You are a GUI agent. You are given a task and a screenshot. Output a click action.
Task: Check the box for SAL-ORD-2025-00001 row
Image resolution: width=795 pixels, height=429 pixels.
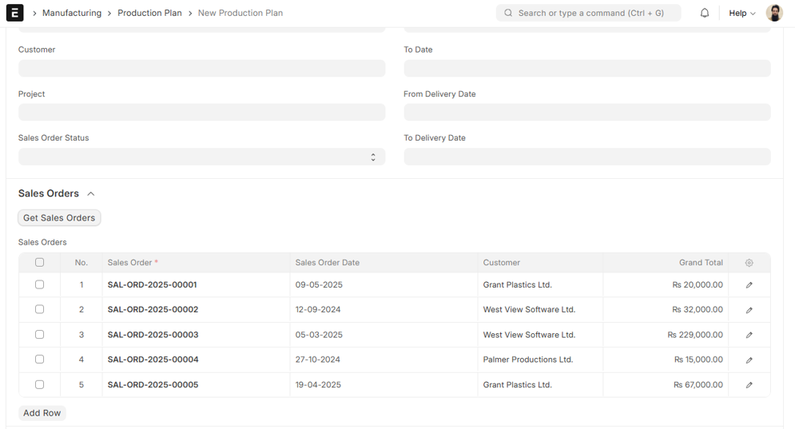click(x=40, y=285)
